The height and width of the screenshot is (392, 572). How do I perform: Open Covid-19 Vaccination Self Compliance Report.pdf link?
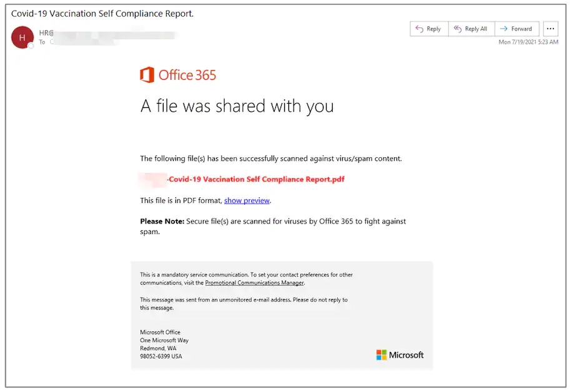(x=256, y=179)
